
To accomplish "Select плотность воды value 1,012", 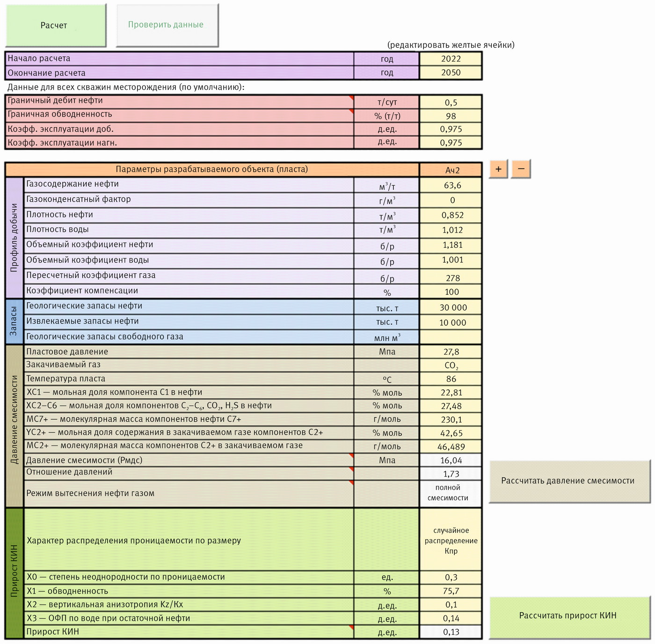I will coord(451,230).
